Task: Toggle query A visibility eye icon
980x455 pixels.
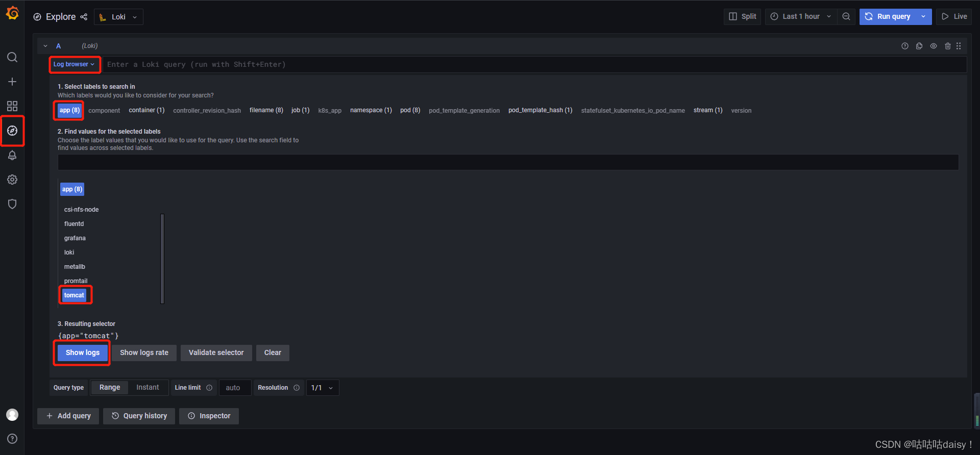Action: 934,46
